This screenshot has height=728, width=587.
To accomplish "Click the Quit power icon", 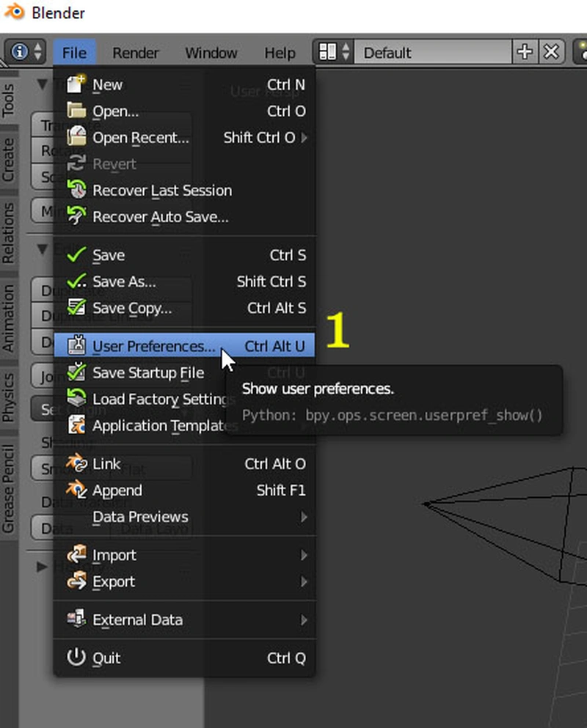I will 76,658.
